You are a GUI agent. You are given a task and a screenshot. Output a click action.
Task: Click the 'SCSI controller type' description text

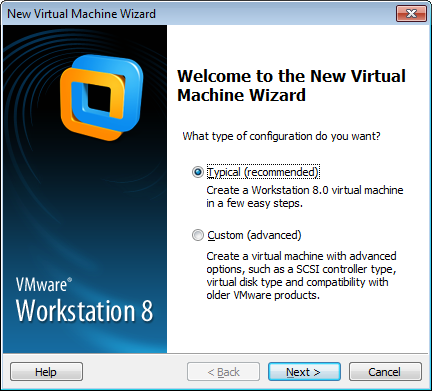301,275
